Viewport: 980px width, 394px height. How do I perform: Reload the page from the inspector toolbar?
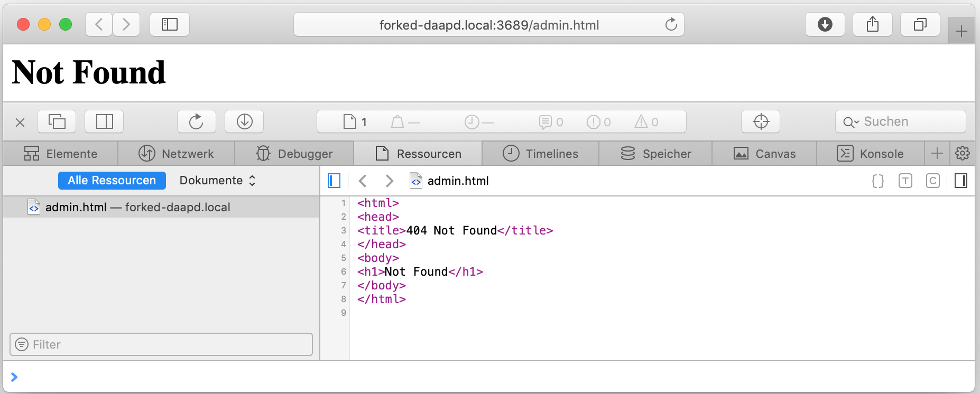pos(196,121)
